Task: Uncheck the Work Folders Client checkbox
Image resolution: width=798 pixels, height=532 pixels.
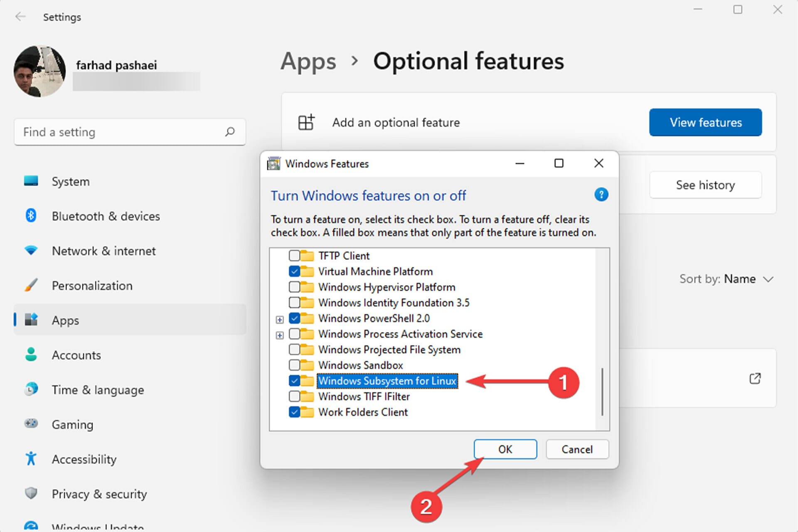Action: coord(294,412)
